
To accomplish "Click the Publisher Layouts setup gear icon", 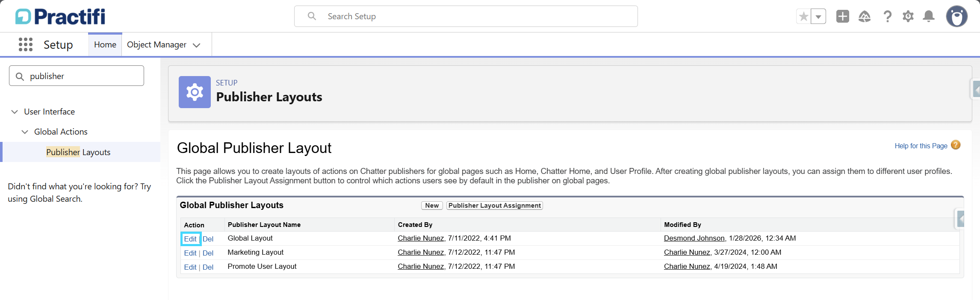I will 195,92.
